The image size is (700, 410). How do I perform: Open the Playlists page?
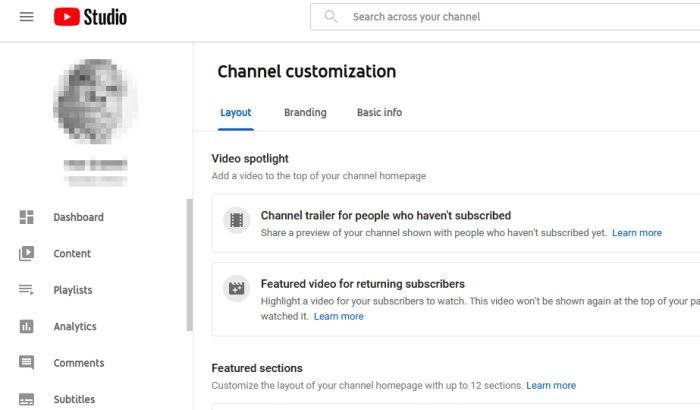tap(73, 290)
